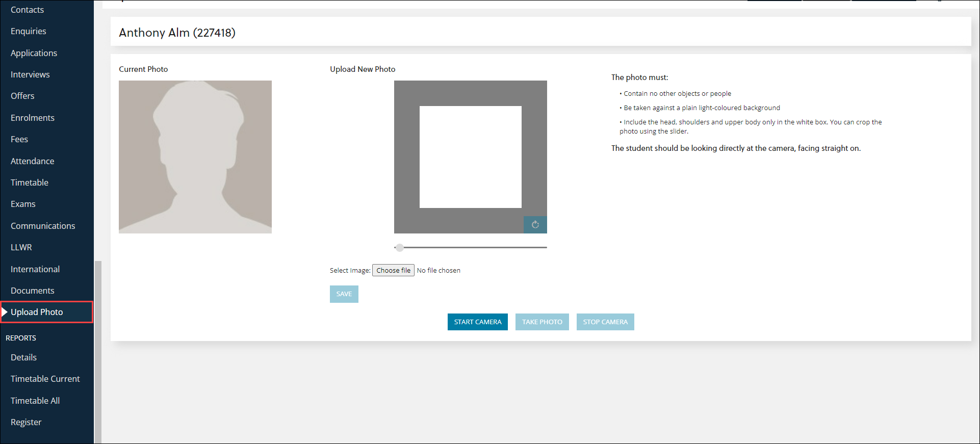Go to Applications in sidebar
980x444 pixels.
[34, 53]
